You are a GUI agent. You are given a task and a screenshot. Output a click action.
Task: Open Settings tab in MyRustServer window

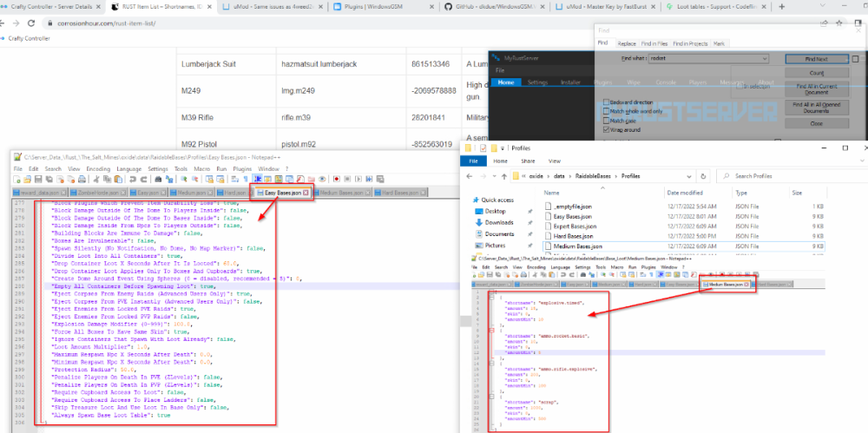click(537, 82)
